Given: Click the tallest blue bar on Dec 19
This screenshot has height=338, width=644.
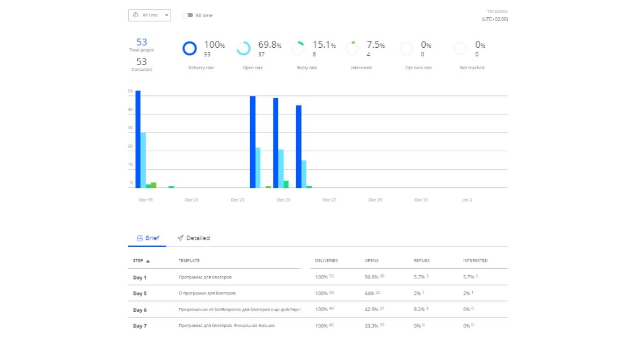Looking at the screenshot, I should click(x=138, y=139).
